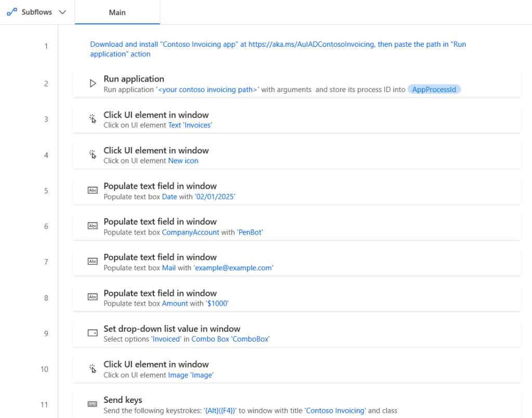Image resolution: width=532 pixels, height=418 pixels.
Task: Expand the Subflows dropdown chevron
Action: click(63, 12)
